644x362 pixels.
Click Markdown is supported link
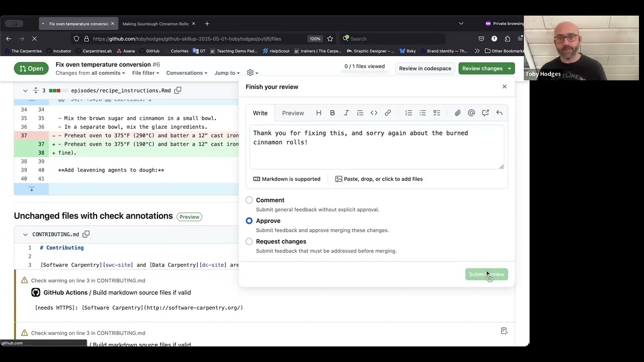(x=287, y=179)
